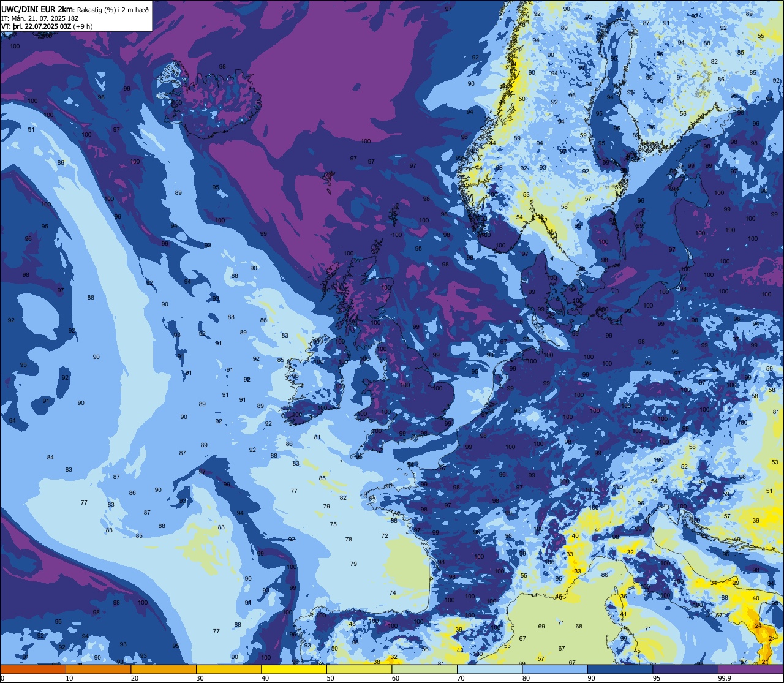Click the purple legend swatch above 99.9%

[x=750, y=669]
